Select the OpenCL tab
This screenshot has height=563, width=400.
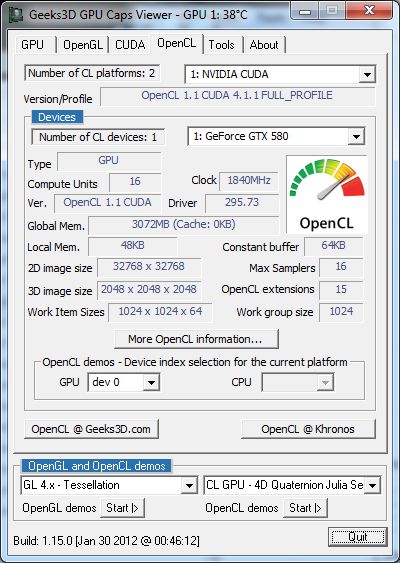coord(177,43)
